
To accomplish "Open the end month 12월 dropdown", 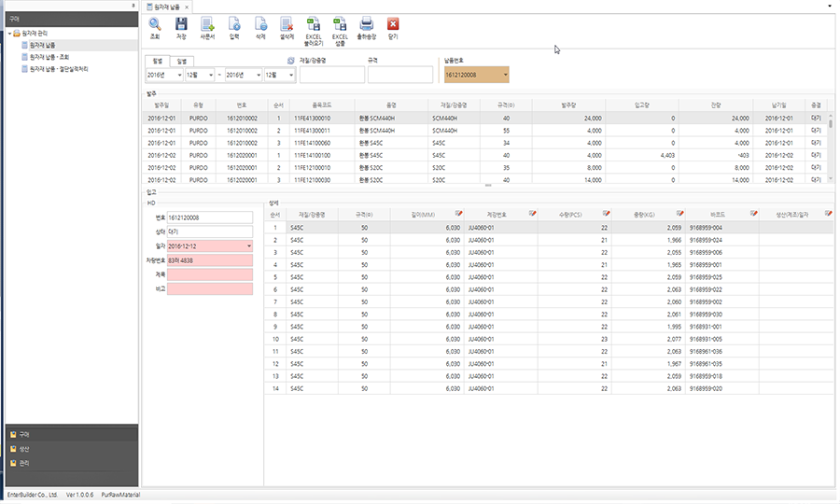I will point(291,75).
